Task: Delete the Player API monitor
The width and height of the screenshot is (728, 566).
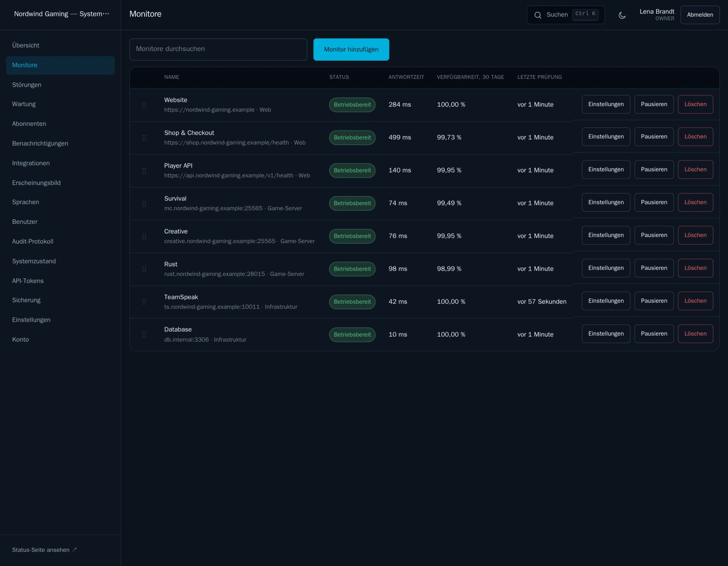Action: [x=695, y=169]
